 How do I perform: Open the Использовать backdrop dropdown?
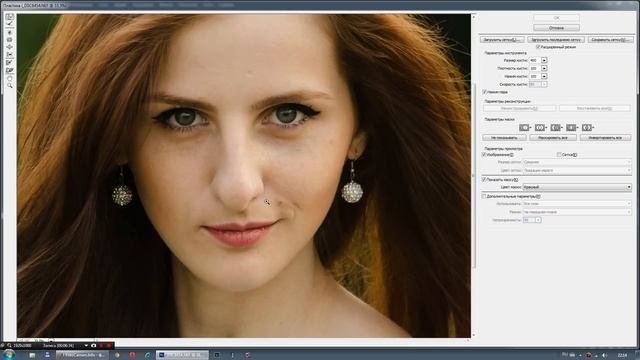[577, 203]
